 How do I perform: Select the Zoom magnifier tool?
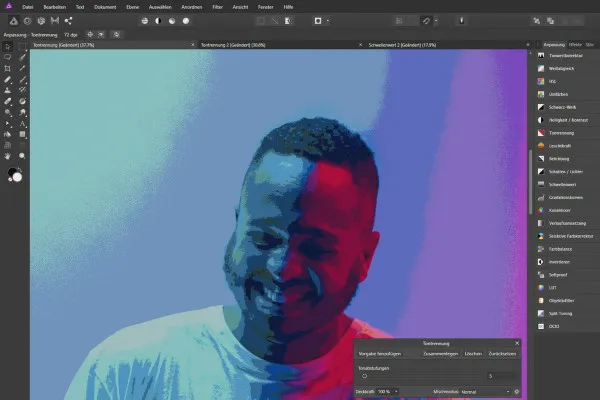tap(22, 155)
